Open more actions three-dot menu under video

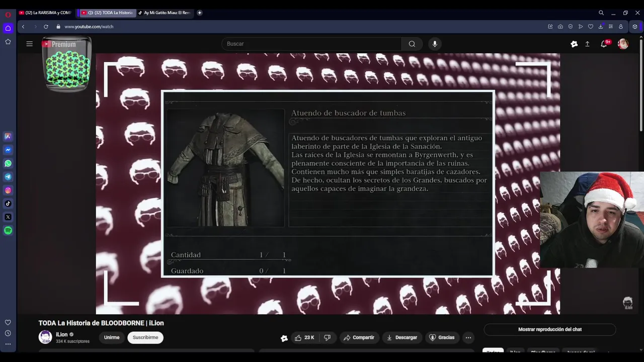468,337
